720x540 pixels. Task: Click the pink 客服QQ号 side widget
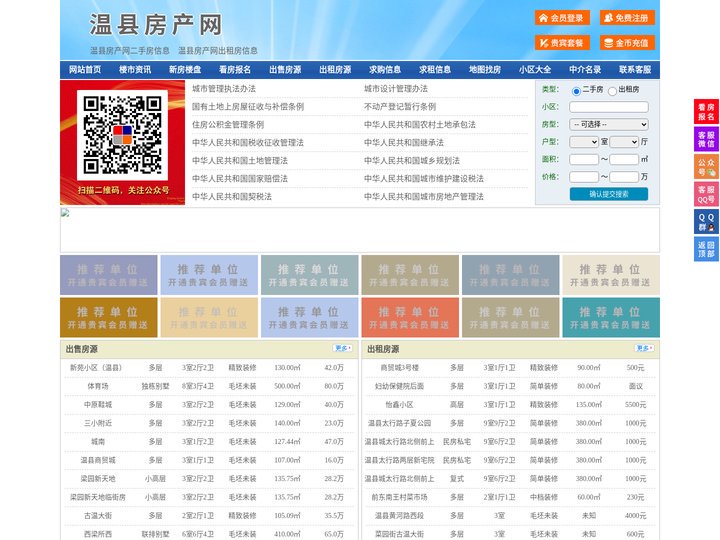(x=706, y=194)
